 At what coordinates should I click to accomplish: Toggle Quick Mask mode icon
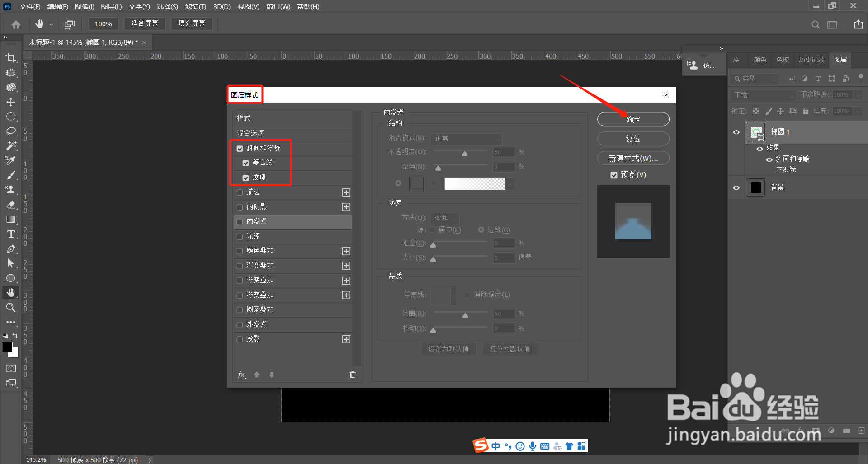(x=11, y=369)
